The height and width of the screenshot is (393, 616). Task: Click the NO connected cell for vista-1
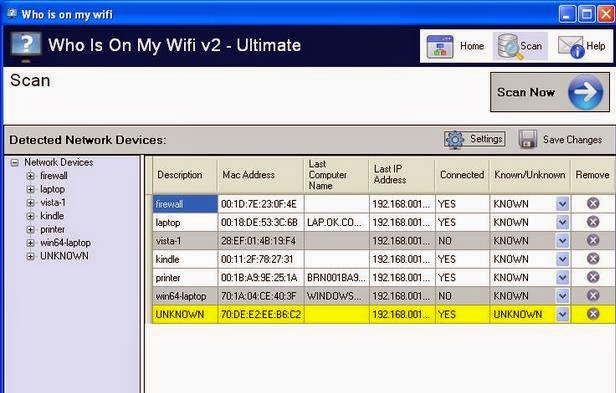click(x=462, y=241)
